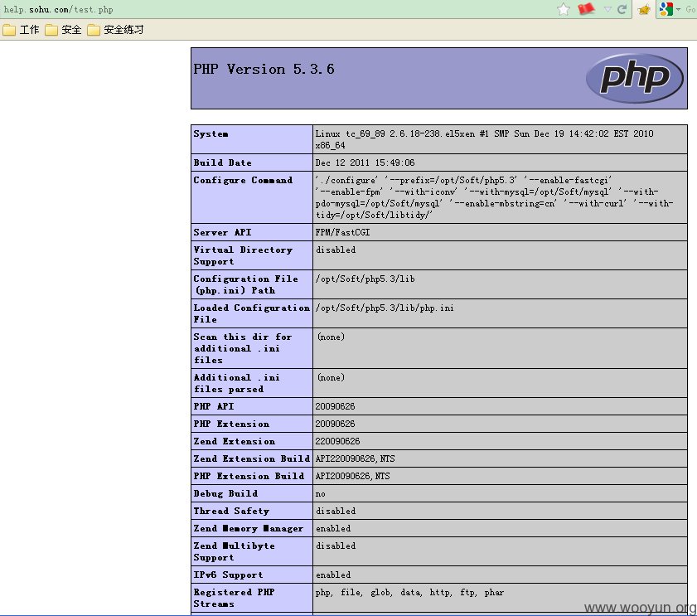Click the 'enabled' value for IPv6 Support
The image size is (697, 616).
click(x=333, y=575)
